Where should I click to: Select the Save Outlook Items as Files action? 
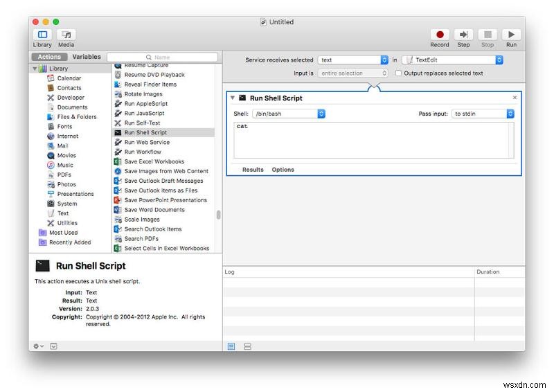(x=161, y=190)
